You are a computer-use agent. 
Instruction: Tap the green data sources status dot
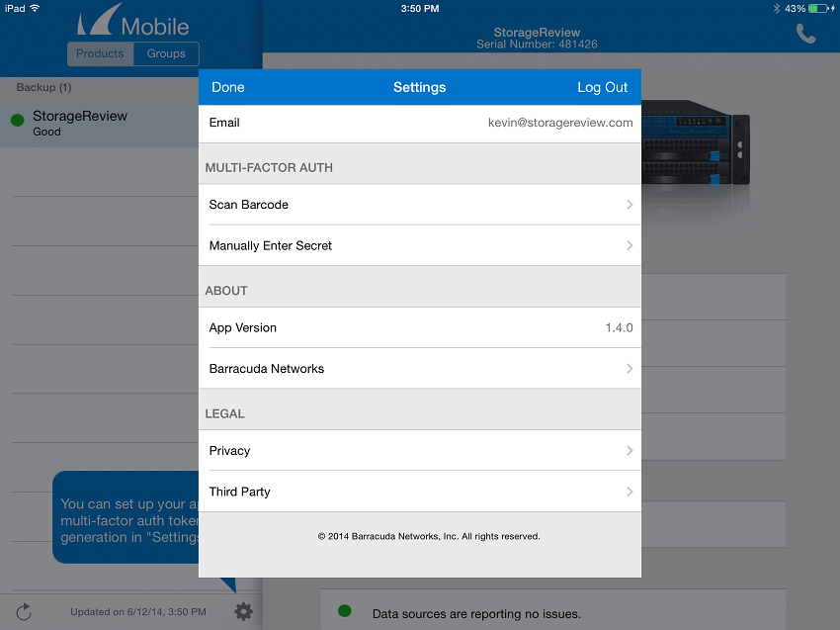(x=345, y=610)
